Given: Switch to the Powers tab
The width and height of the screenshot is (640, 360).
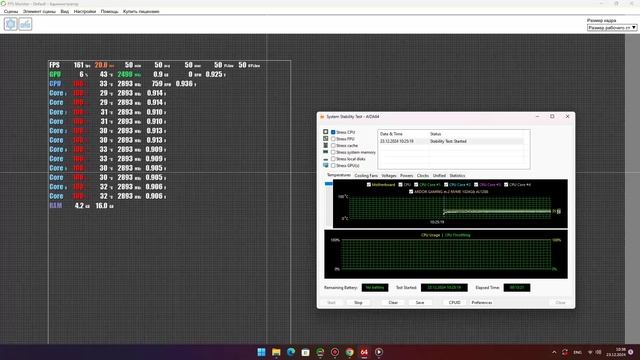Looking at the screenshot, I should (407, 176).
